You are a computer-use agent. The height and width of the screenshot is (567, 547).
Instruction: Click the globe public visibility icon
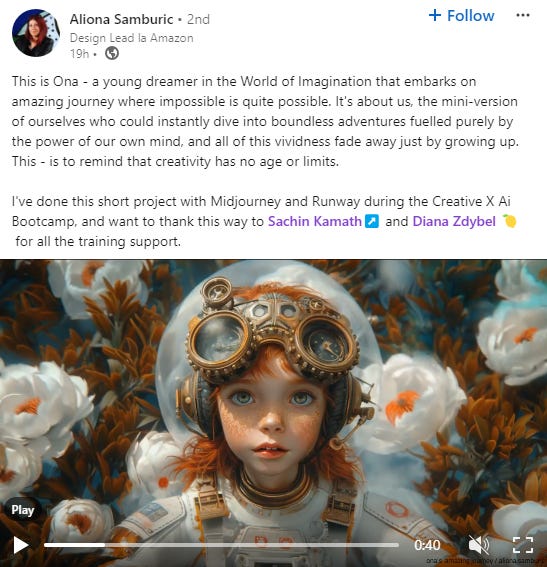[x=112, y=54]
